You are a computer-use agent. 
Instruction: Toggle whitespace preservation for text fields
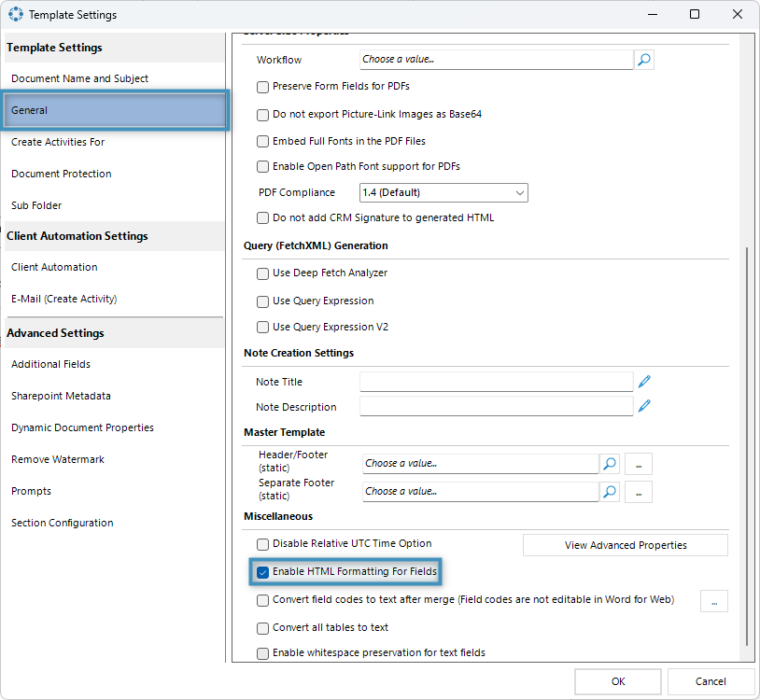pos(262,653)
